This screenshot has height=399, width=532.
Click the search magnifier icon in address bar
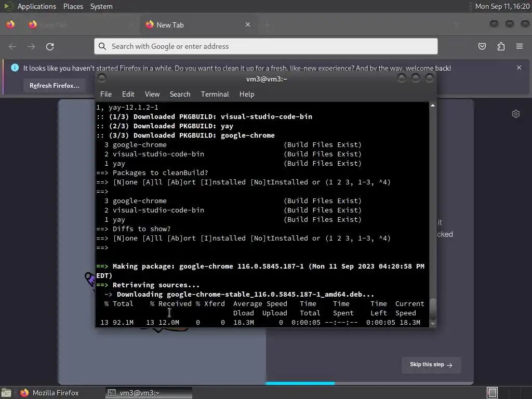pos(102,46)
